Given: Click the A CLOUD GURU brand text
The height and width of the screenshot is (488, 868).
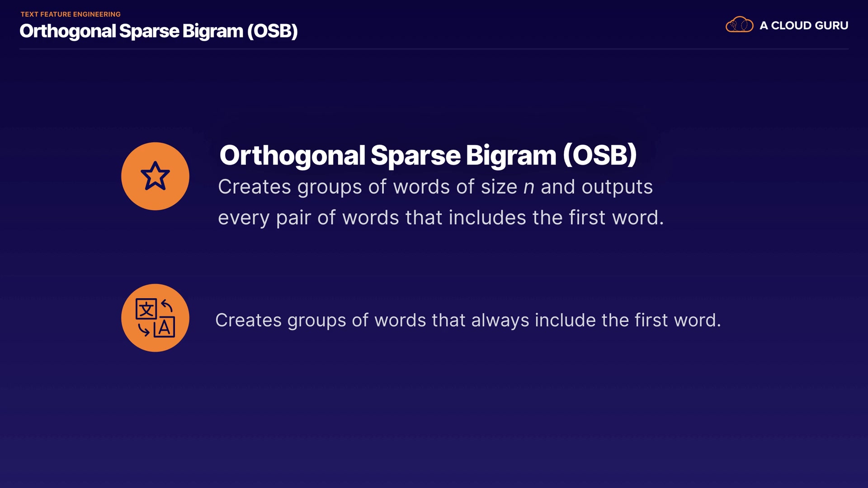Looking at the screenshot, I should (x=803, y=26).
